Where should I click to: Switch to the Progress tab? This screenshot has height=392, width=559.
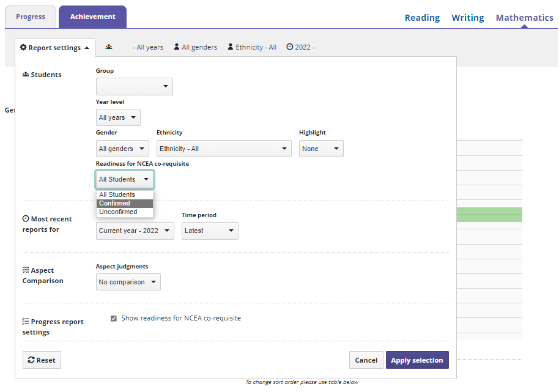(x=31, y=17)
